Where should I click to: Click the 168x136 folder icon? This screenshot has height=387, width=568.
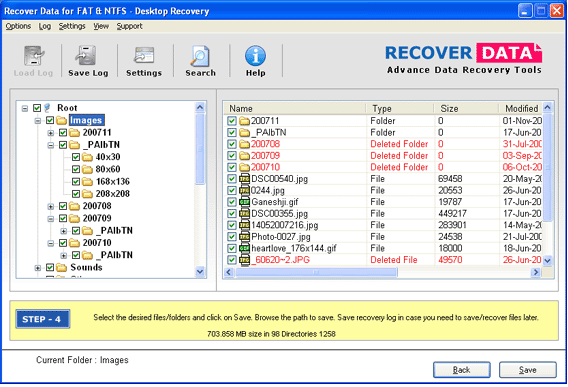[87, 182]
